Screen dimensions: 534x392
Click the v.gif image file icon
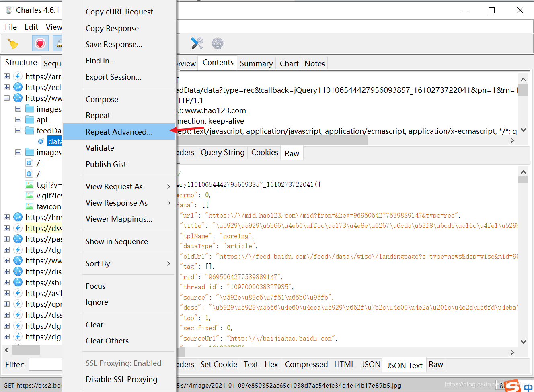pyautogui.click(x=29, y=196)
